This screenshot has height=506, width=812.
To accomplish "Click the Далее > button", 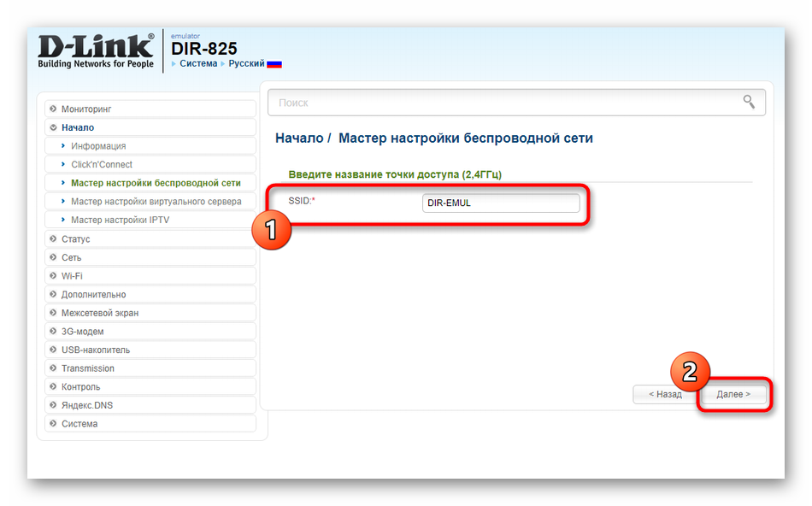I will (733, 395).
